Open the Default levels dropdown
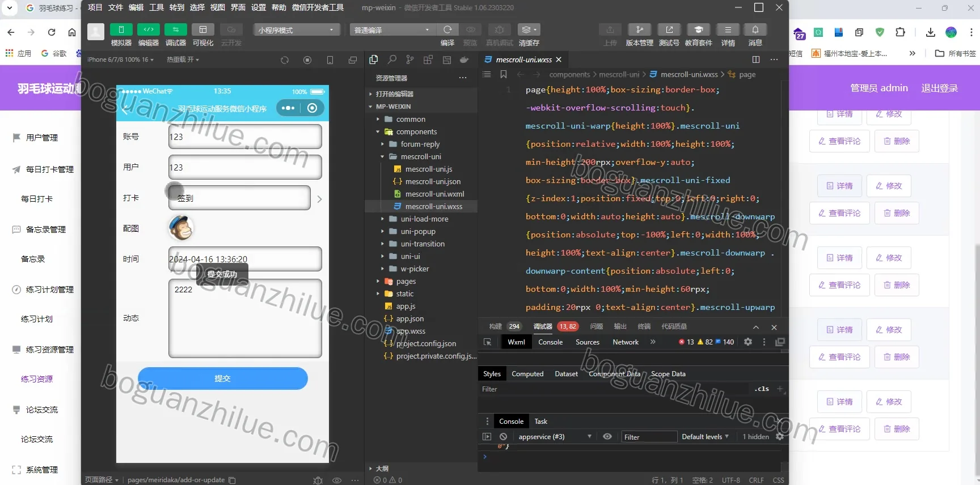 tap(705, 436)
